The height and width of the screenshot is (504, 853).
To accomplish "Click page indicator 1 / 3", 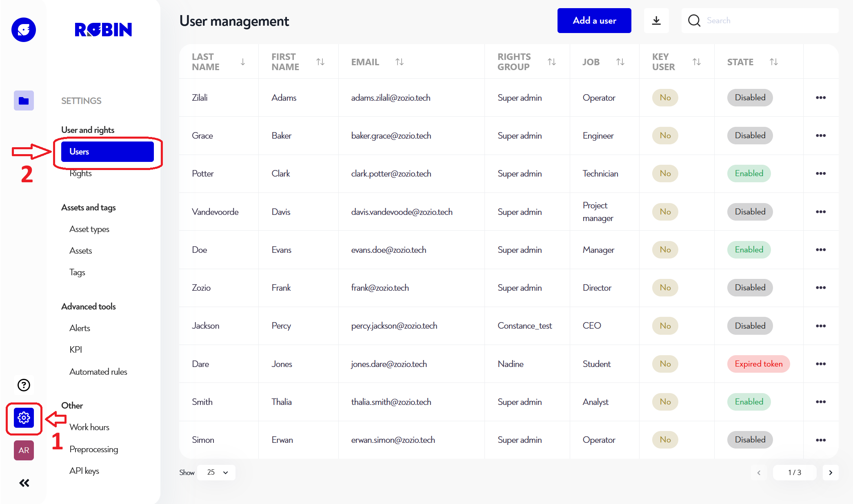I will click(x=795, y=473).
